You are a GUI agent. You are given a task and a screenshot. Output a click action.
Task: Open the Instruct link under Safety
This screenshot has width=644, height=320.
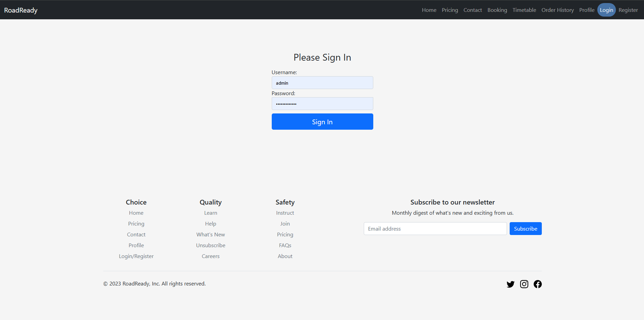point(285,213)
